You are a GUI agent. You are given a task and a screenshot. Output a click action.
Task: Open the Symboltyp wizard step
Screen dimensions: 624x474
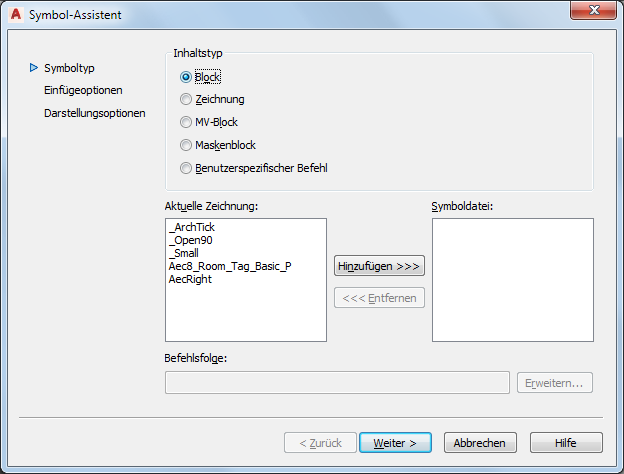point(68,68)
